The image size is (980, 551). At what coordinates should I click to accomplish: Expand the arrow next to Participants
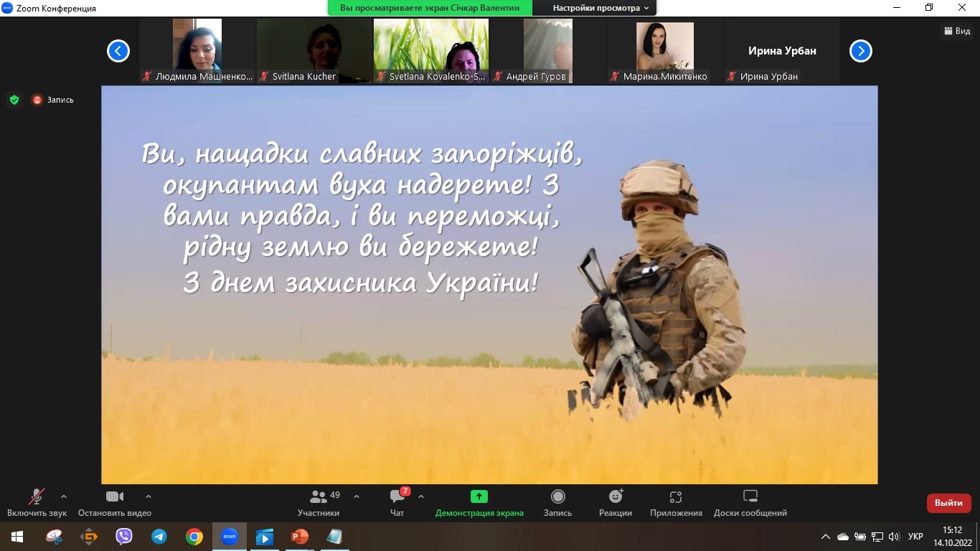pos(357,496)
